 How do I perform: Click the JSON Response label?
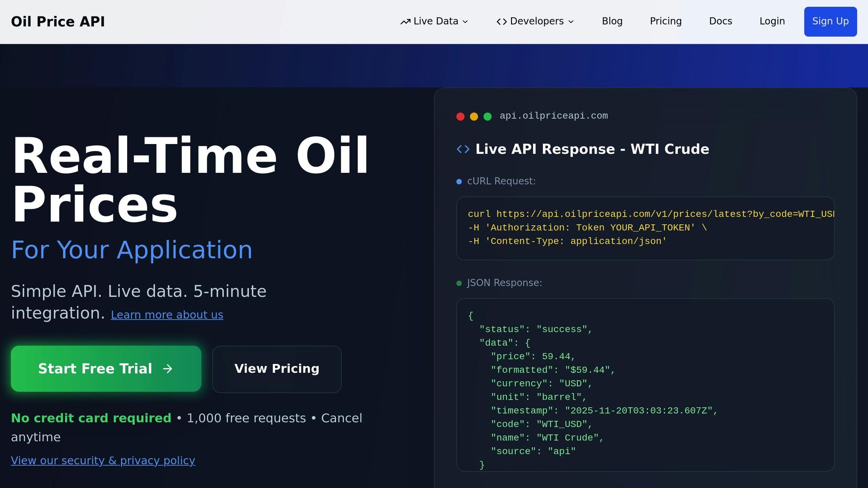(x=504, y=283)
